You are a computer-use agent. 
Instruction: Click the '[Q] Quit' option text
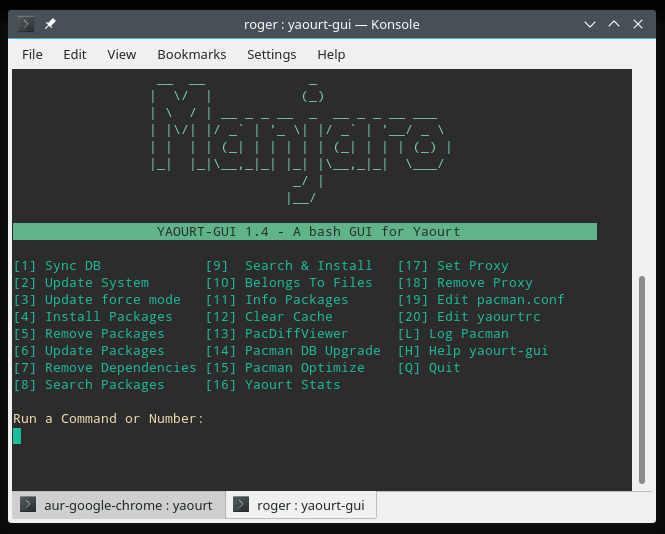[x=429, y=368]
